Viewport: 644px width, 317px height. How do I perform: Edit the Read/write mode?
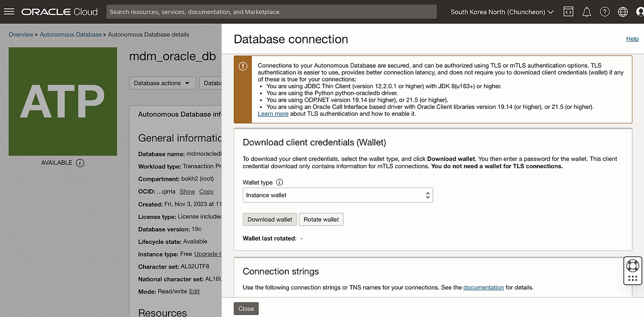[194, 291]
